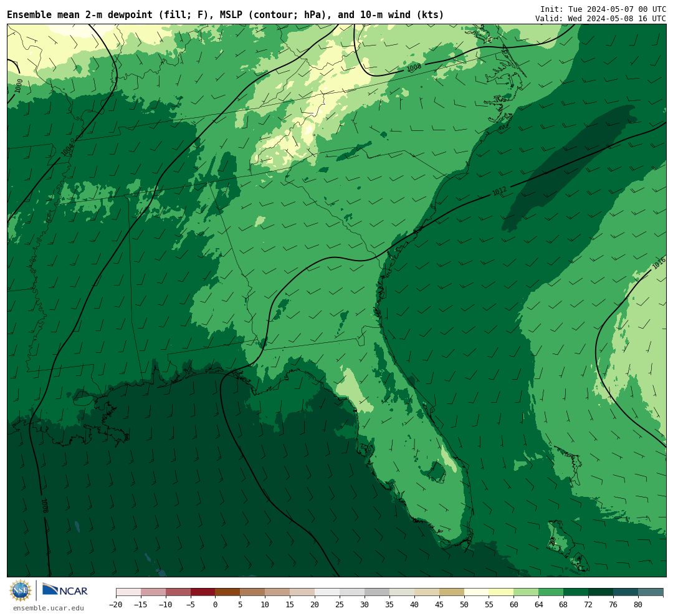Pick the light green 60 colorbar swatch
The image size is (673, 616).
526,592
